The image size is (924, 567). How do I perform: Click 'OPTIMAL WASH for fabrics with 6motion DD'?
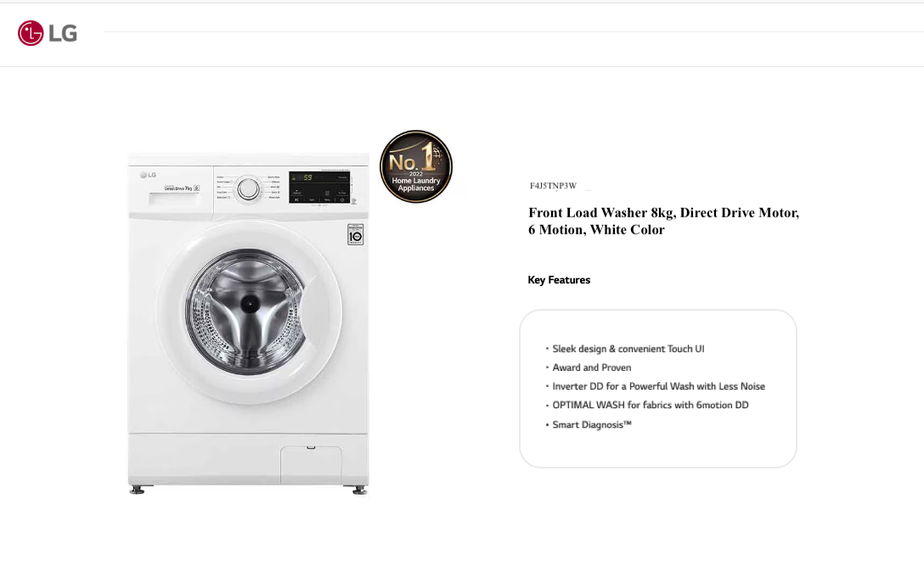[651, 405]
